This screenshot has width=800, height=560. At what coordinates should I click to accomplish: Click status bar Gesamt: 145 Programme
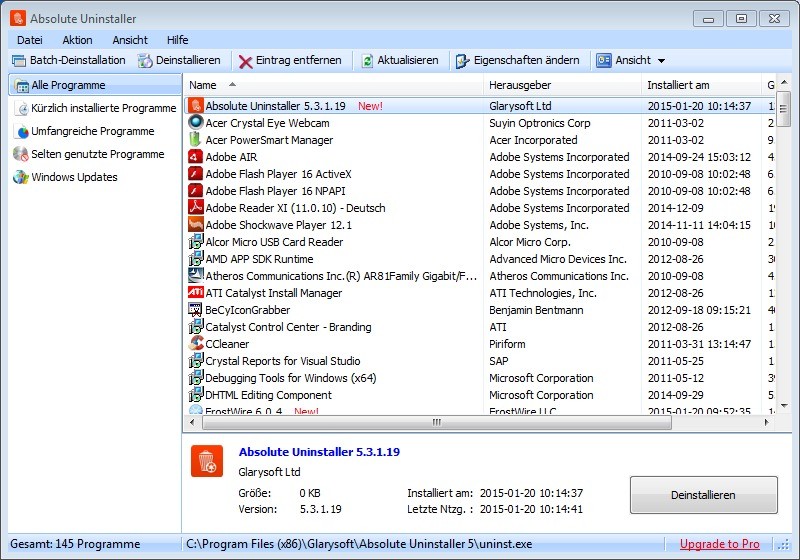[x=75, y=544]
